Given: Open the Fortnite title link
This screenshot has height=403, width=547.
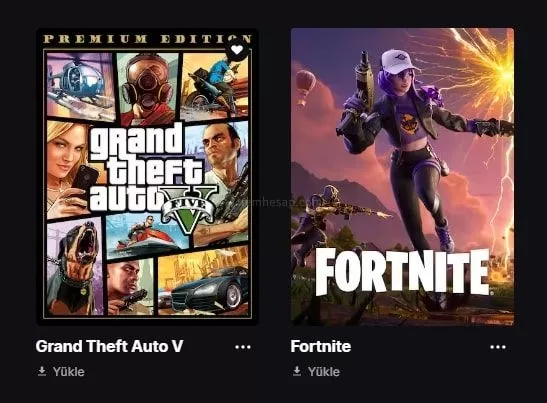Looking at the screenshot, I should coord(321,346).
